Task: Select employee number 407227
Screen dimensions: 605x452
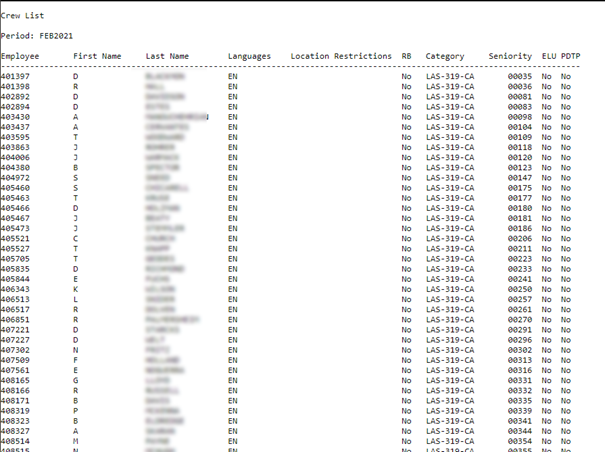Action: click(15, 340)
